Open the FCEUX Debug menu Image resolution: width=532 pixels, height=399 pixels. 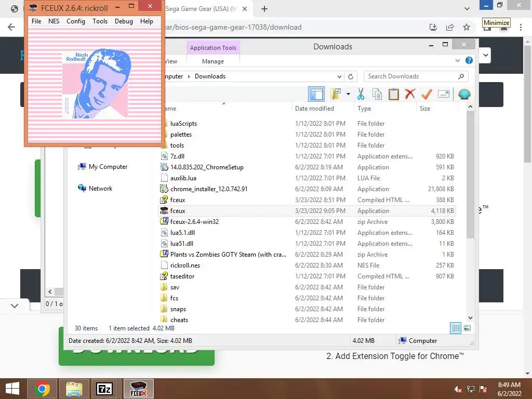(x=124, y=21)
